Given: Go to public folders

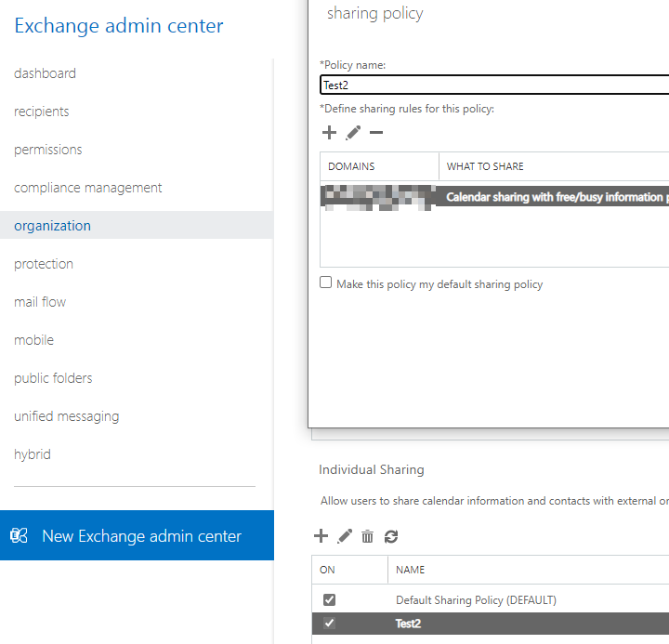Looking at the screenshot, I should [x=53, y=377].
